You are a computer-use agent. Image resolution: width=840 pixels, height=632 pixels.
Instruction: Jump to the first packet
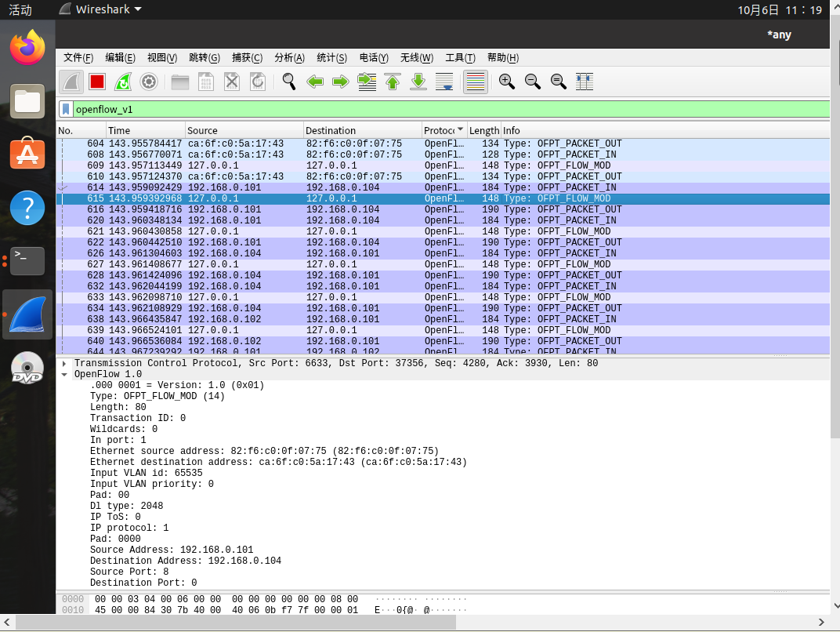[393, 82]
